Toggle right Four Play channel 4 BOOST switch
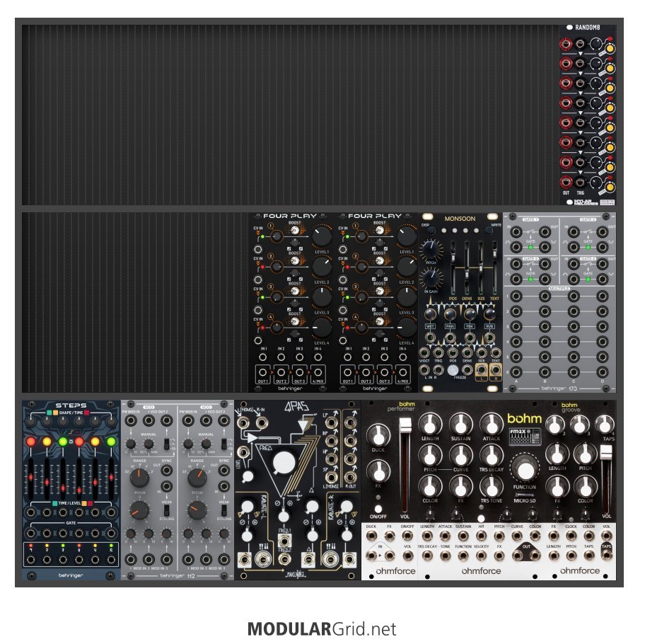 pos(380,321)
